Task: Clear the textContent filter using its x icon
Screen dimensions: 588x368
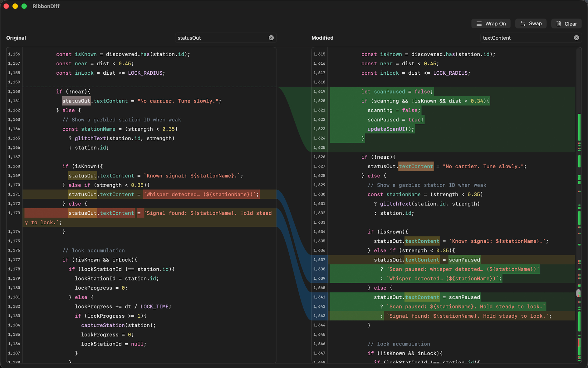Action: tap(576, 37)
